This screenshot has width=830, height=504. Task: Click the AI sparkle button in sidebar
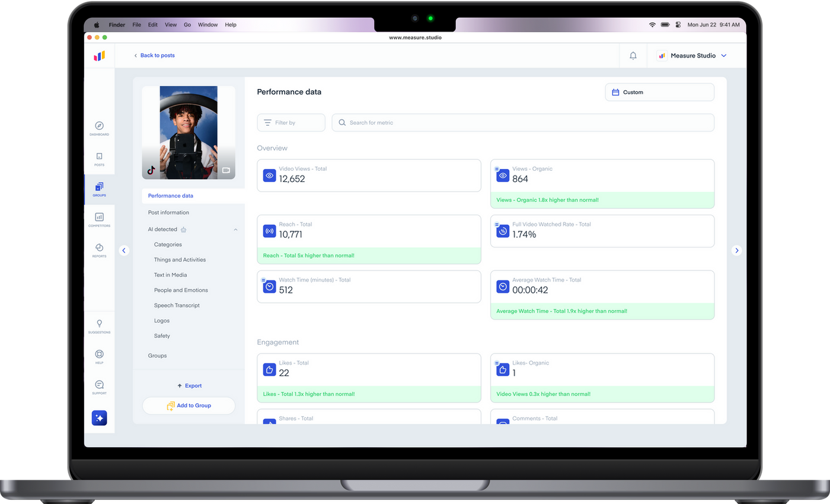coord(99,418)
